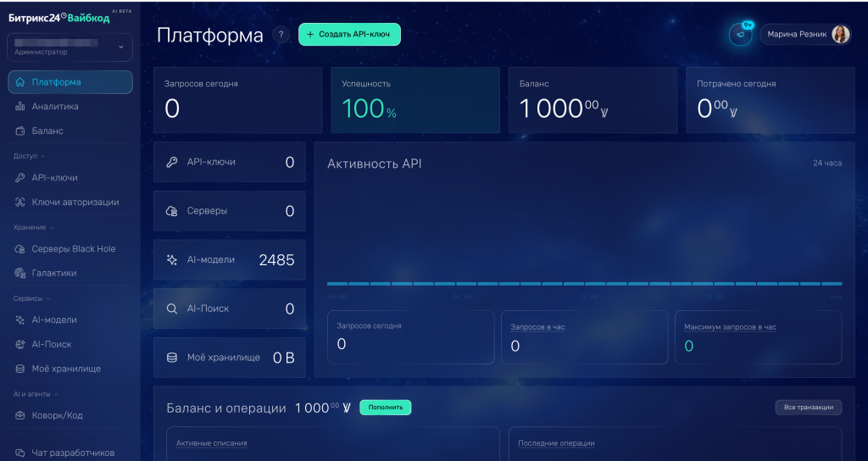The height and width of the screenshot is (461, 868).
Task: Click the Последние операции heading
Action: 556,443
